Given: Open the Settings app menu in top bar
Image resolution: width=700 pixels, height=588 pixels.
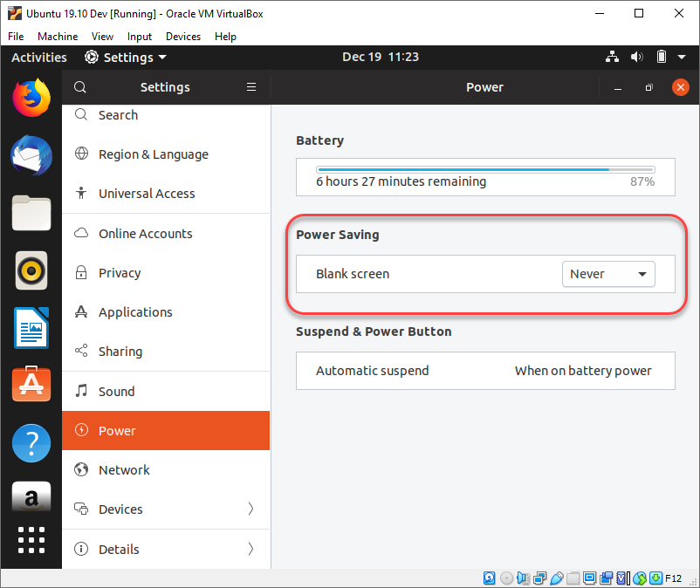Looking at the screenshot, I should pyautogui.click(x=126, y=57).
